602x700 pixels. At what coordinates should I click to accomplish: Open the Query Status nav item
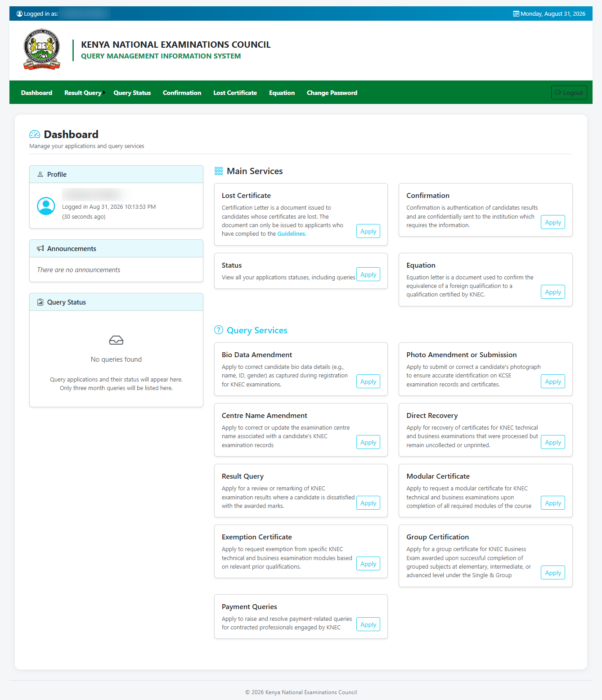tap(132, 93)
